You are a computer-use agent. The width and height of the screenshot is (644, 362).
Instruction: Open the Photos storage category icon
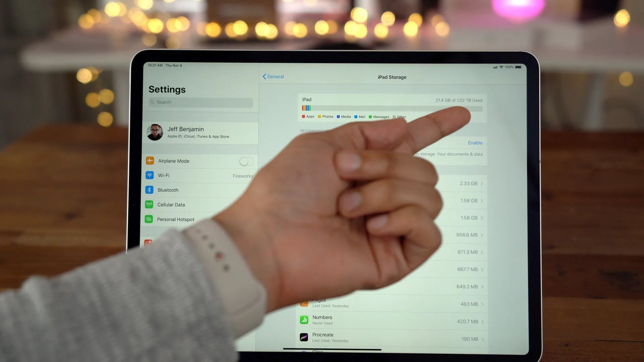[x=319, y=117]
